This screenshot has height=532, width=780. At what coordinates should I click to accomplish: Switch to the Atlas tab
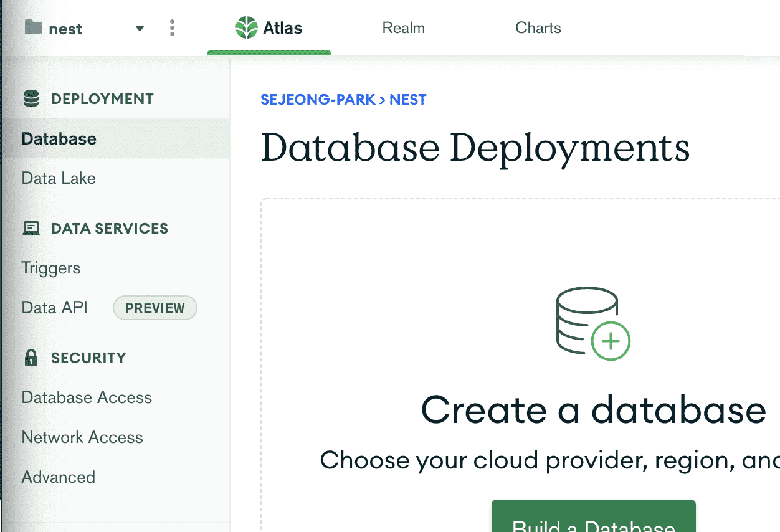point(269,28)
